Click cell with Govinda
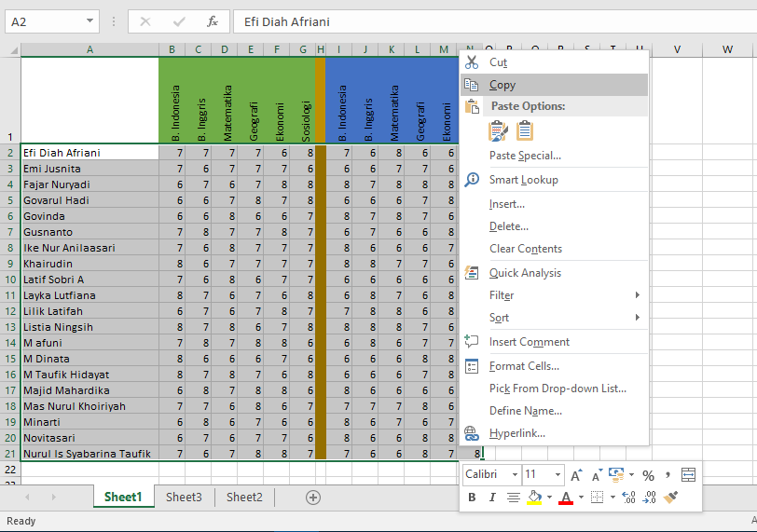The width and height of the screenshot is (757, 532). pos(89,216)
